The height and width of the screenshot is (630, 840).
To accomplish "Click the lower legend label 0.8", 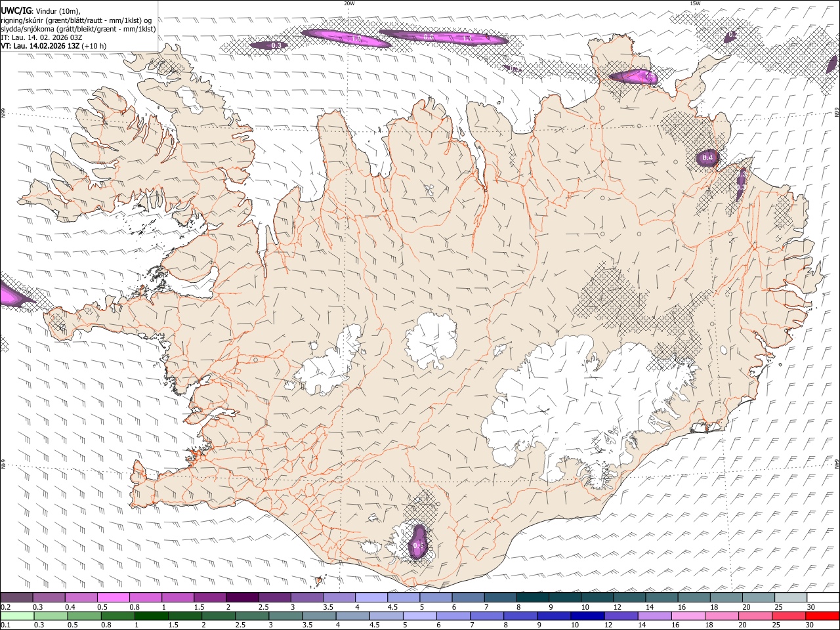I will point(106,625).
